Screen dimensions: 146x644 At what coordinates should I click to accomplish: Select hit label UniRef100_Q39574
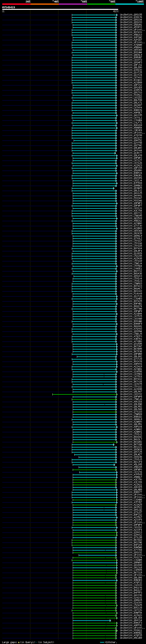(131, 90)
